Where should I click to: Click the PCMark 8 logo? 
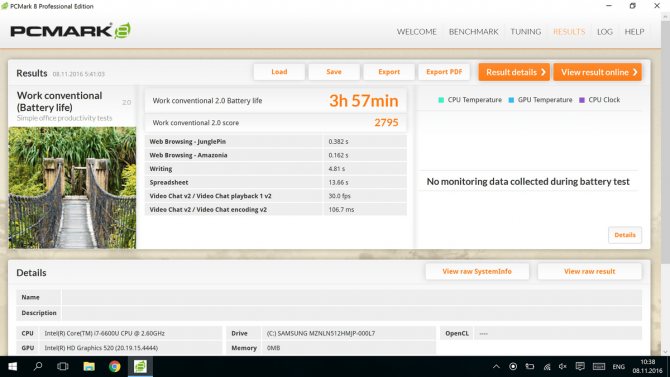click(71, 31)
